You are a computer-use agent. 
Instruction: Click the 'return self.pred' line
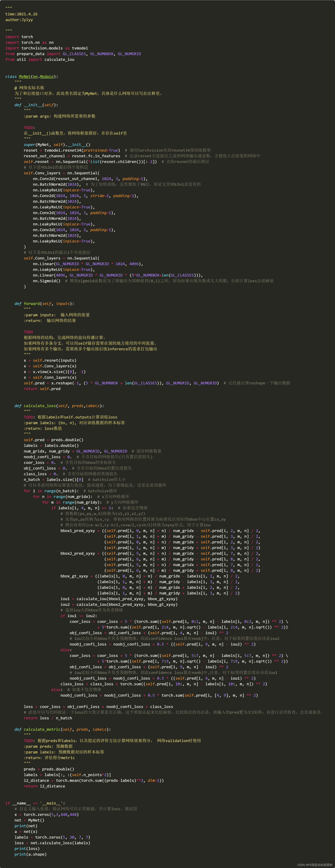point(42,389)
